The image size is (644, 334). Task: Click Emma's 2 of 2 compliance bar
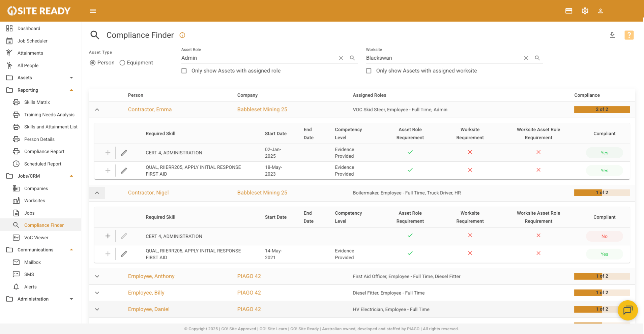(x=602, y=110)
